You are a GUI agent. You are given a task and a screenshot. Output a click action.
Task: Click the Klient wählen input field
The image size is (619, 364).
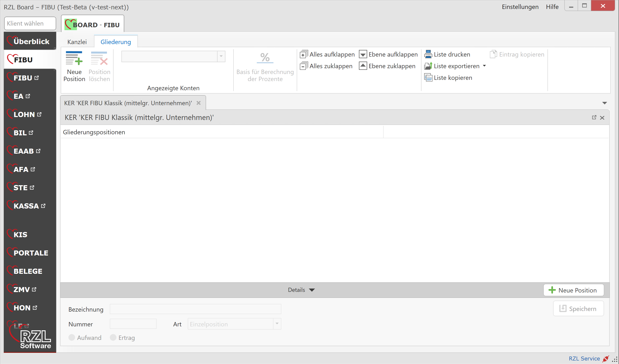pos(30,23)
